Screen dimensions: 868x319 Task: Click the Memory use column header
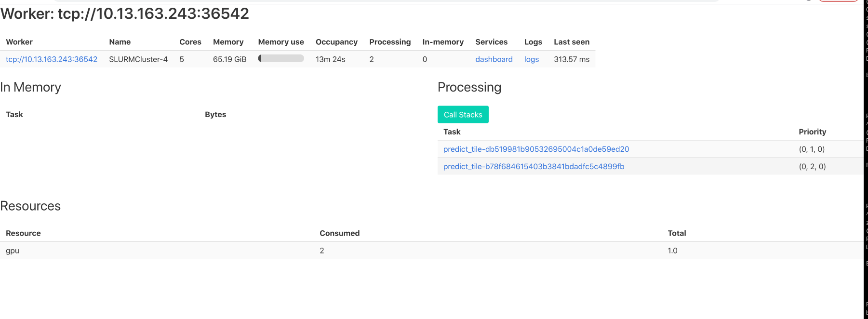click(x=281, y=42)
